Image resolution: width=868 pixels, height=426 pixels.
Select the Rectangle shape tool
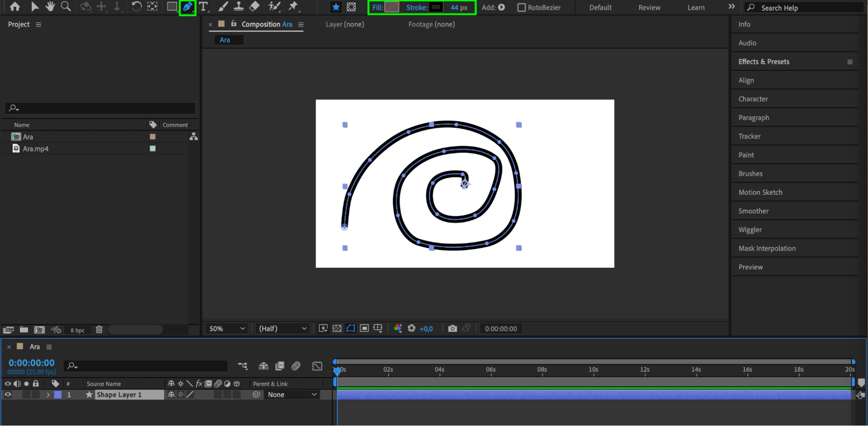point(172,7)
